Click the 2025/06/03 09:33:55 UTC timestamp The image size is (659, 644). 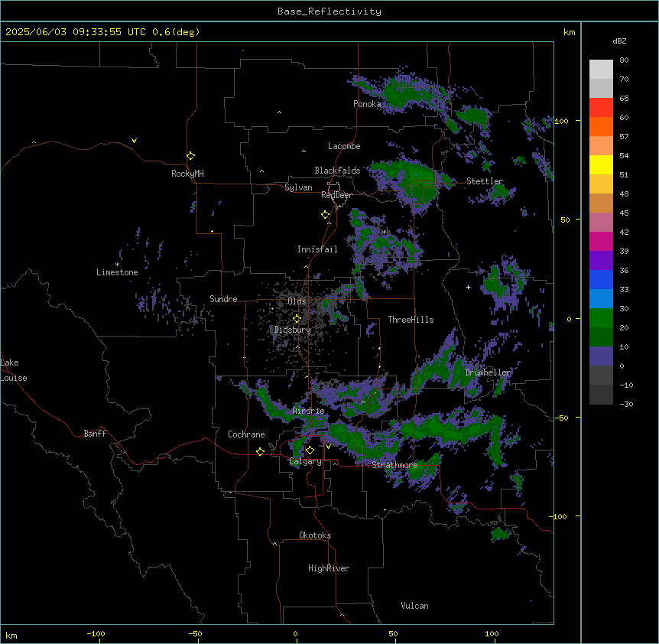point(76,32)
